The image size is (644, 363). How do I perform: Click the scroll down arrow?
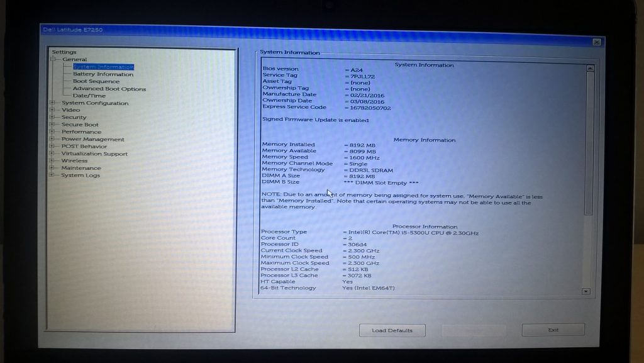[586, 291]
